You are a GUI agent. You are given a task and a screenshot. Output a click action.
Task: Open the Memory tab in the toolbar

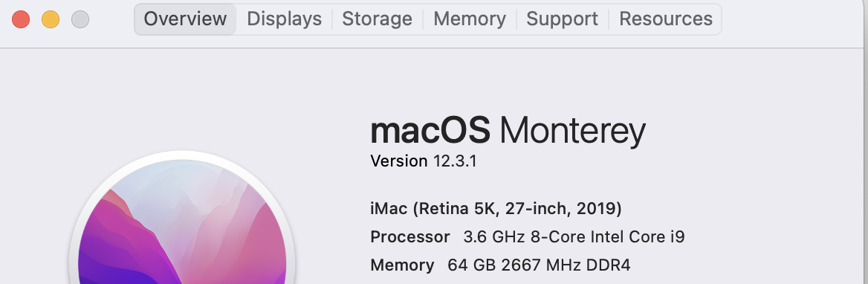coord(470,19)
